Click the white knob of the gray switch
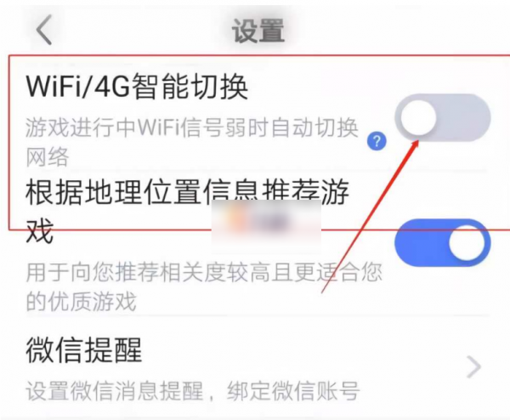This screenshot has height=420, width=510. coord(418,118)
